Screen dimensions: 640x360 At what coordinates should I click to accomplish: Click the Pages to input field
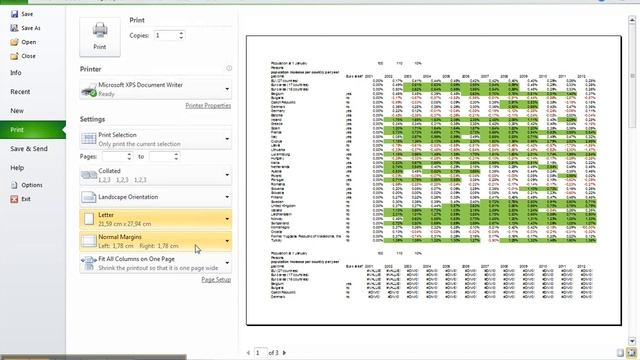tap(161, 156)
